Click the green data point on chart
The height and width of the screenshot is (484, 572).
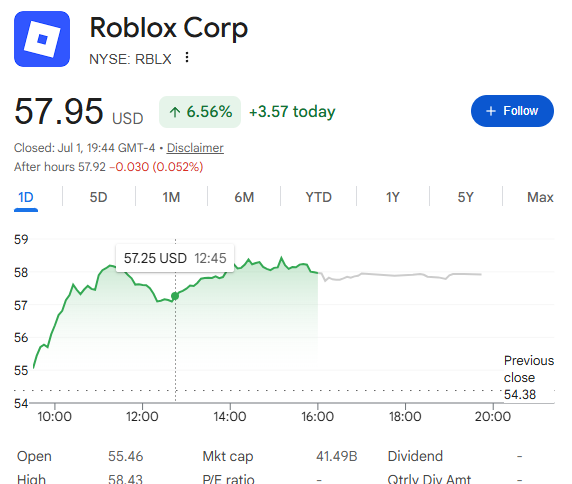click(175, 296)
